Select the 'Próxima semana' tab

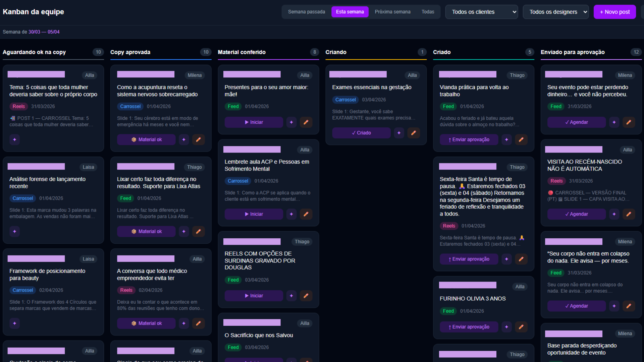392,12
